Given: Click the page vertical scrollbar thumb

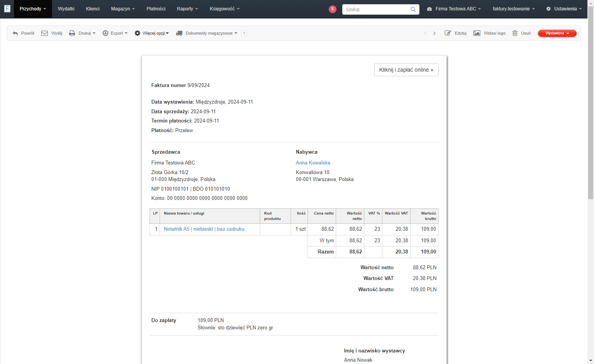Looking at the screenshot, I should [x=591, y=103].
